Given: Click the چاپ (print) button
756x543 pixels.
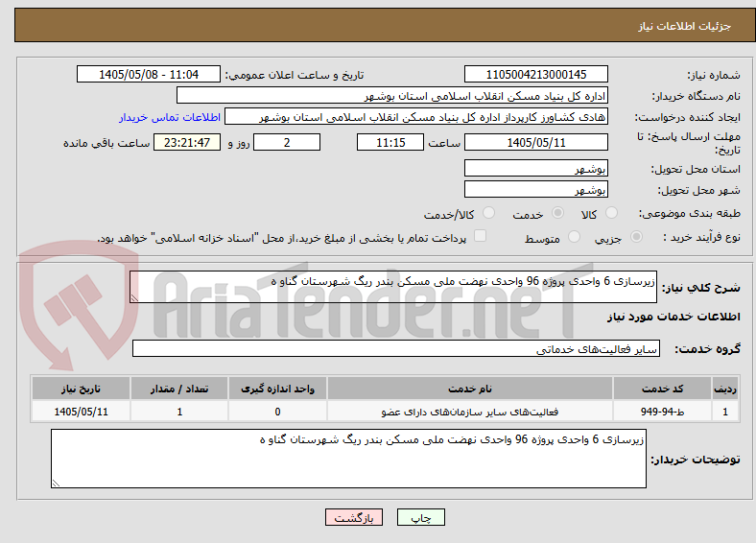Looking at the screenshot, I should click(420, 517).
